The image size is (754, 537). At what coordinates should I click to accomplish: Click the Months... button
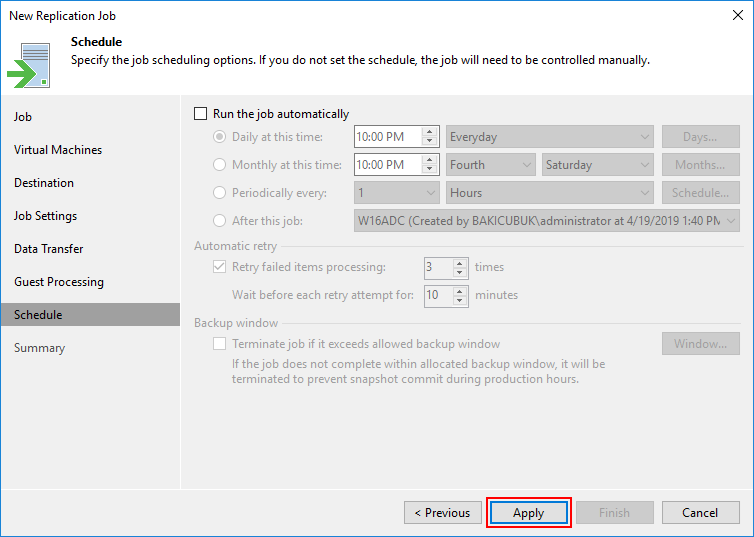click(x=701, y=165)
